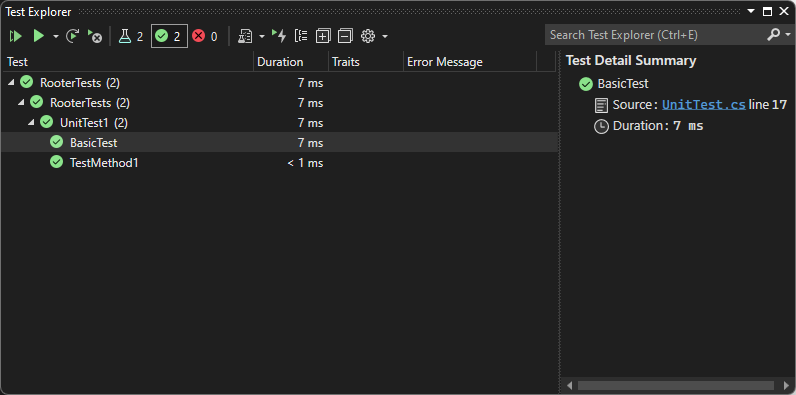Click the detail pane horizontal scrollbar
796x395 pixels.
coord(675,385)
